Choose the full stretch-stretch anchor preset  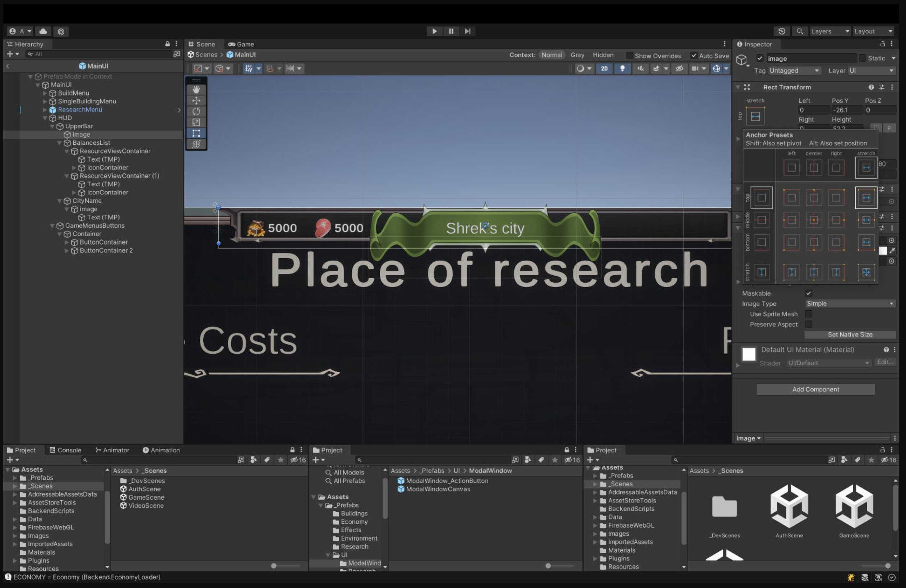point(866,272)
